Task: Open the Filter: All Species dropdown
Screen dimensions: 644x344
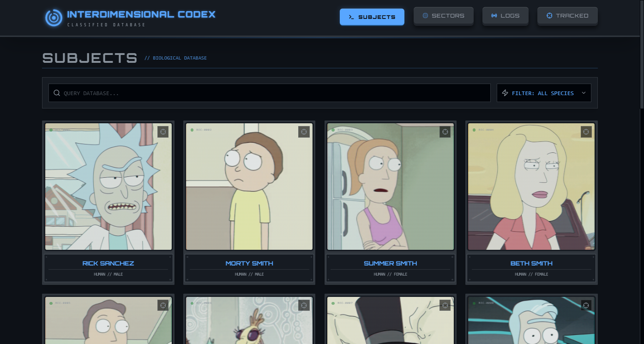Action: [544, 93]
